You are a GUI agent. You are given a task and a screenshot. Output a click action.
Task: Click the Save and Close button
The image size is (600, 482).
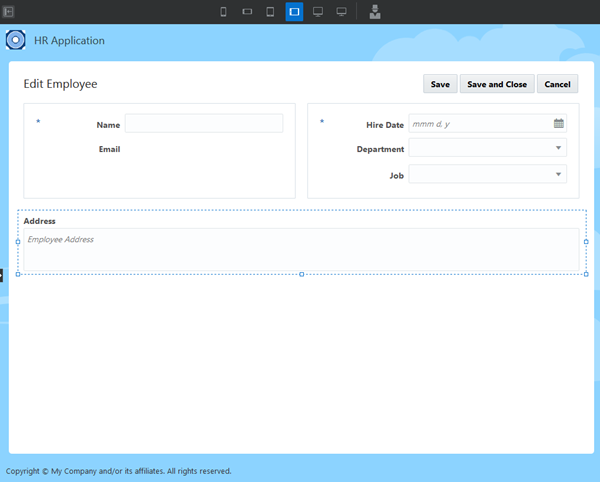point(497,84)
